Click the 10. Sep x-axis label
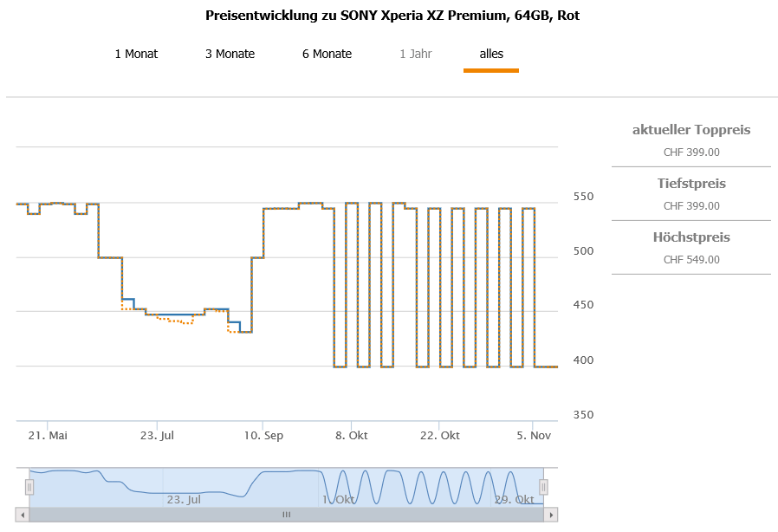The image size is (778, 532). point(263,435)
